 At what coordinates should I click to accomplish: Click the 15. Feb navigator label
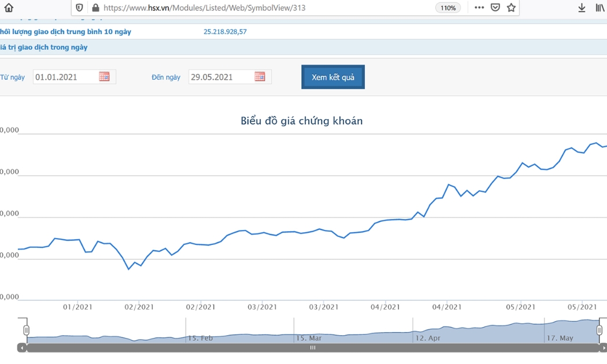pos(201,338)
